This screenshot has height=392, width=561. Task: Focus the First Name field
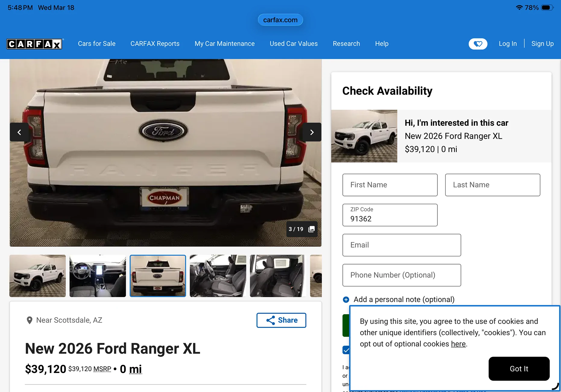coord(390,185)
